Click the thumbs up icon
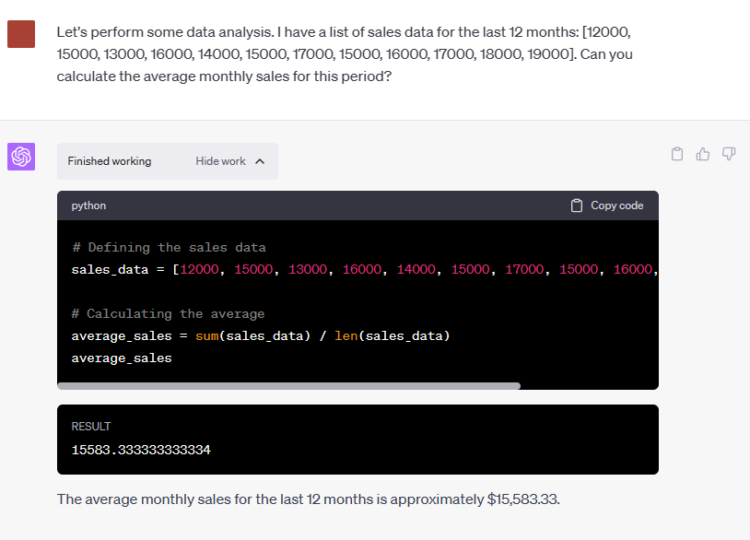The image size is (750, 540). click(x=703, y=154)
